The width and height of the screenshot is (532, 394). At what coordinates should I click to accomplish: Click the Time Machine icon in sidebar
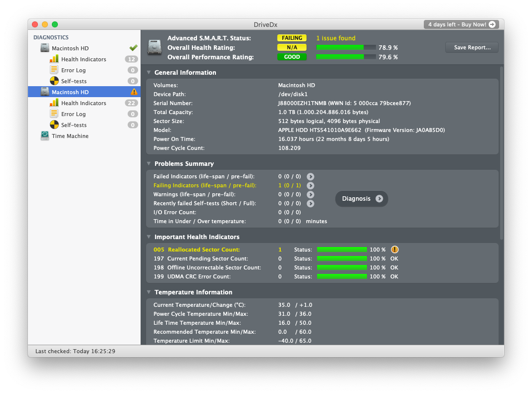pos(45,136)
